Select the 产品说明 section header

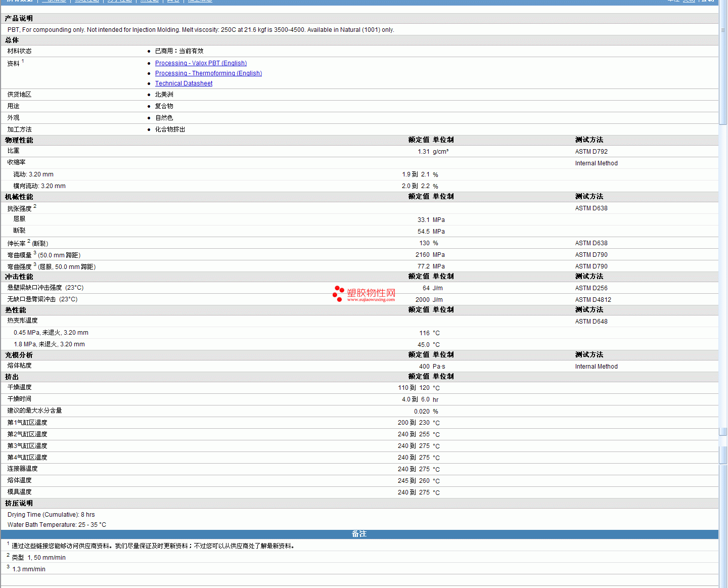(x=19, y=18)
